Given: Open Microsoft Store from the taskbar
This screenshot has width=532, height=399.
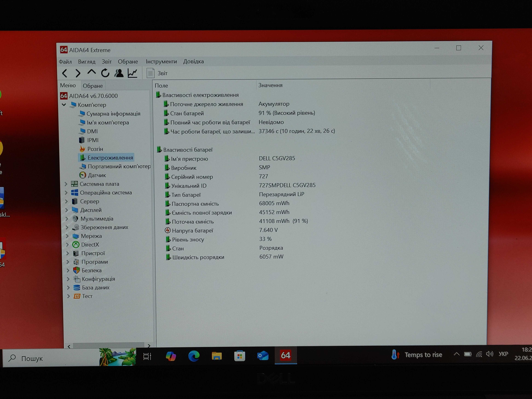Looking at the screenshot, I should point(240,356).
